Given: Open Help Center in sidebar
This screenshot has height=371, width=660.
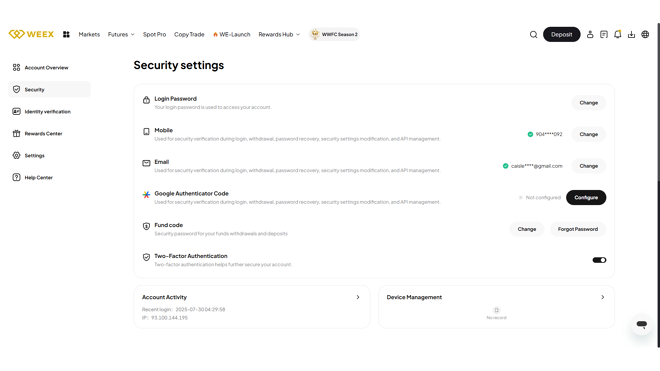Looking at the screenshot, I should [49, 177].
